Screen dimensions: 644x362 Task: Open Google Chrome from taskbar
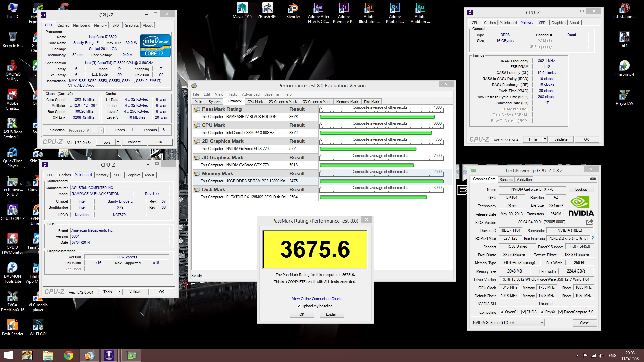coord(69,355)
